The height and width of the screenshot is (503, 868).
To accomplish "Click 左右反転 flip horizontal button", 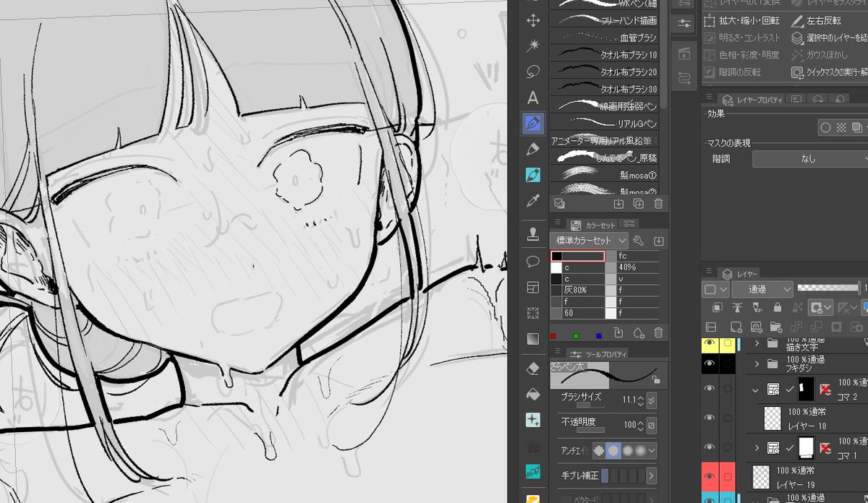I will [x=816, y=22].
